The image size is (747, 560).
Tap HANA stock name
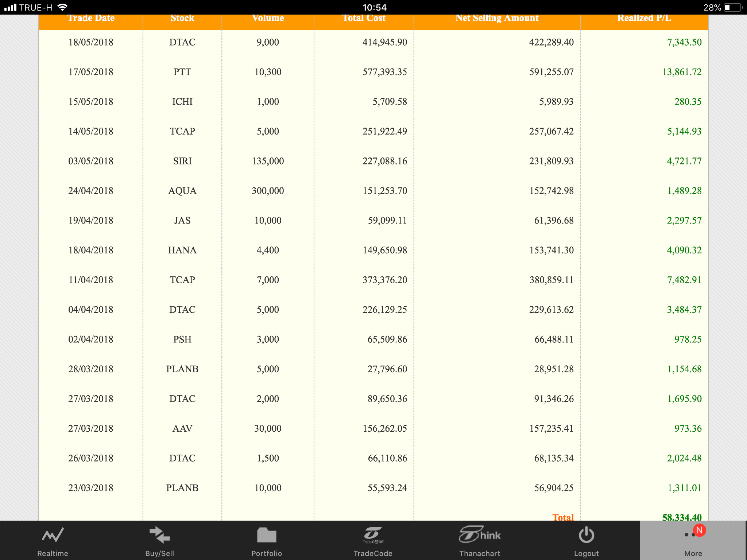click(182, 250)
